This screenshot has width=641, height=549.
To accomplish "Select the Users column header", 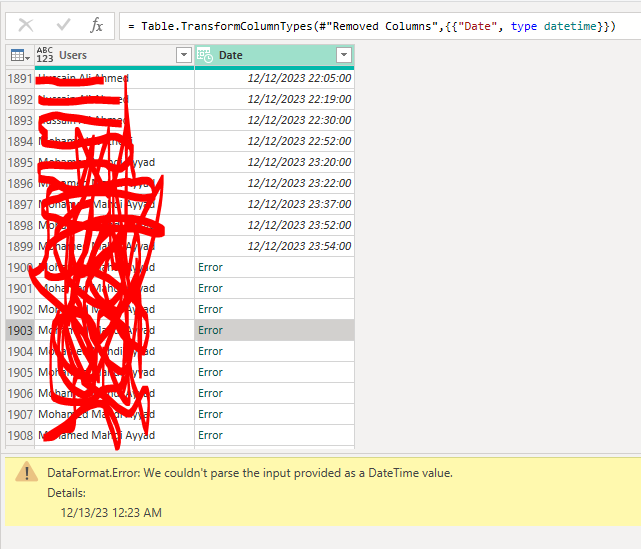I will 114,55.
